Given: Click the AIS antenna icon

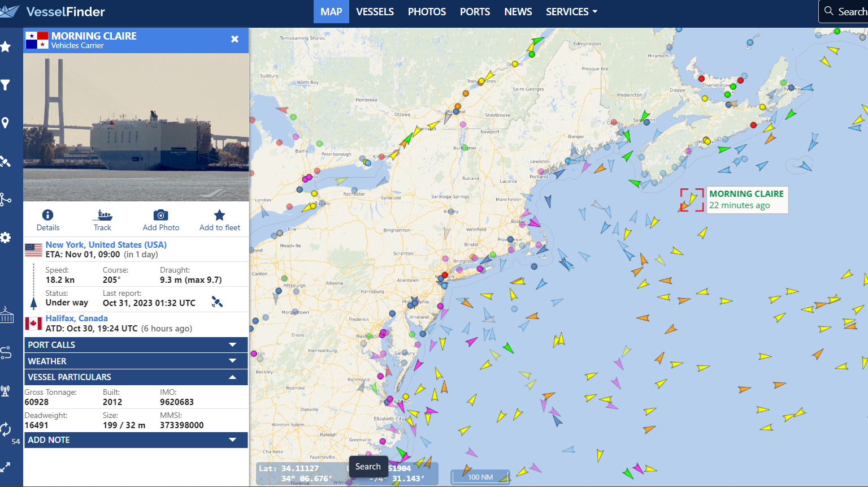Looking at the screenshot, I should pos(5,390).
